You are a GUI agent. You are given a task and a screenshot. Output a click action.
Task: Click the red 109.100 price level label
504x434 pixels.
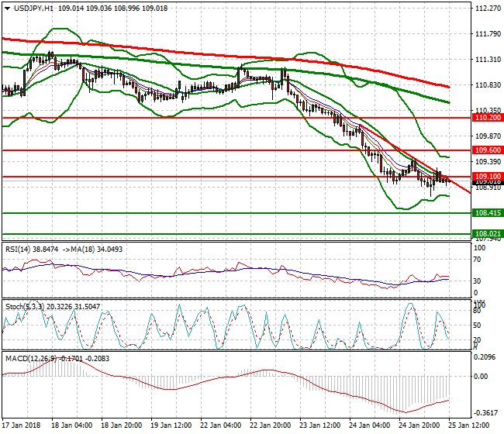pyautogui.click(x=488, y=177)
